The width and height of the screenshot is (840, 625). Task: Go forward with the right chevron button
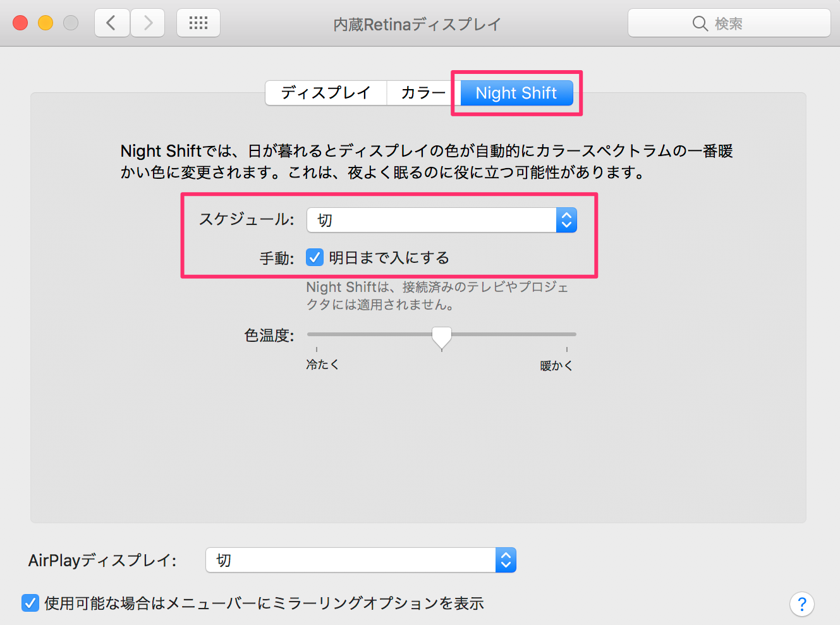[148, 23]
